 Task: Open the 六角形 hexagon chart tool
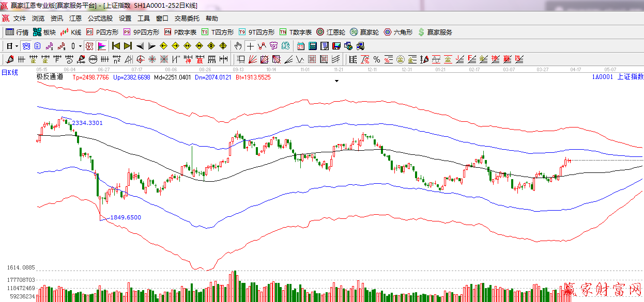[397, 32]
